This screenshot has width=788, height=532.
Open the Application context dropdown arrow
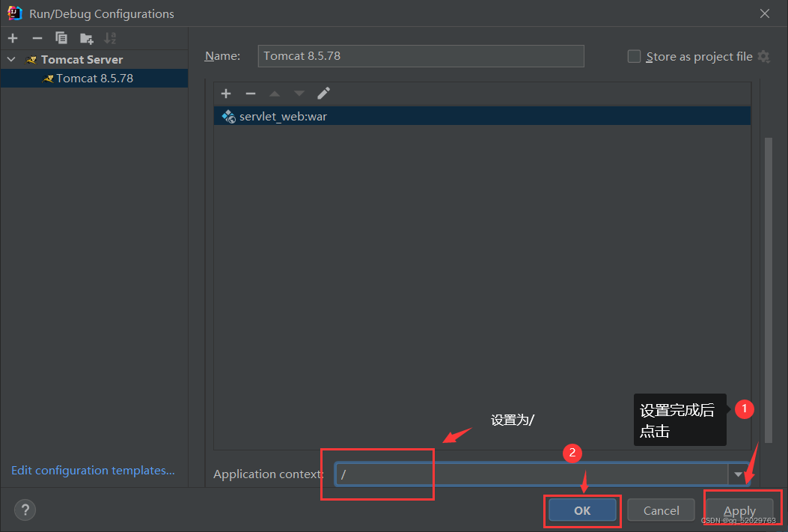coord(739,474)
